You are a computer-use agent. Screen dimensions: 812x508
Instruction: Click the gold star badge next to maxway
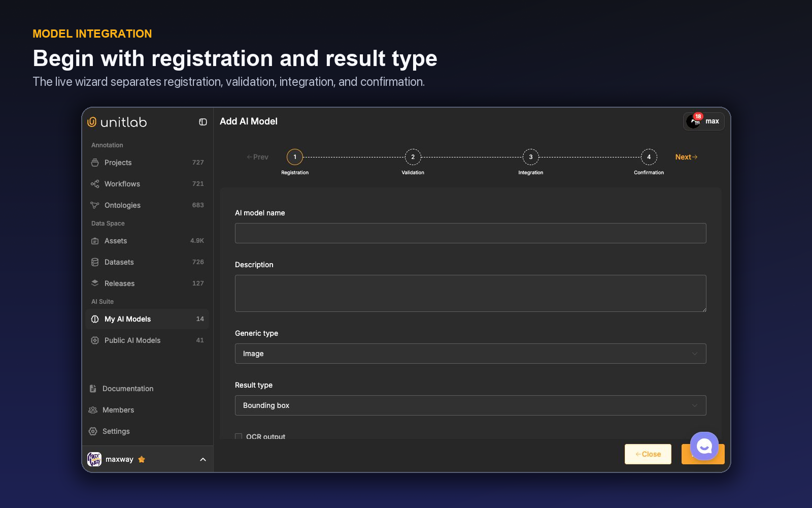142,459
